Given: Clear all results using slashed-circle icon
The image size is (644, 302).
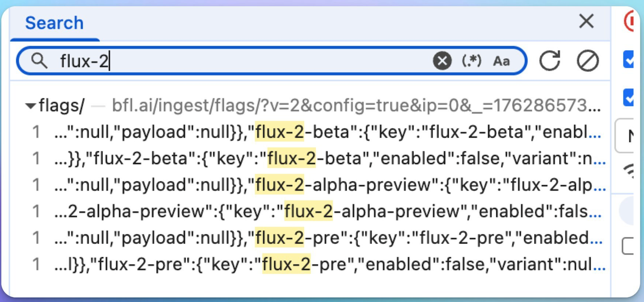Looking at the screenshot, I should tap(587, 60).
